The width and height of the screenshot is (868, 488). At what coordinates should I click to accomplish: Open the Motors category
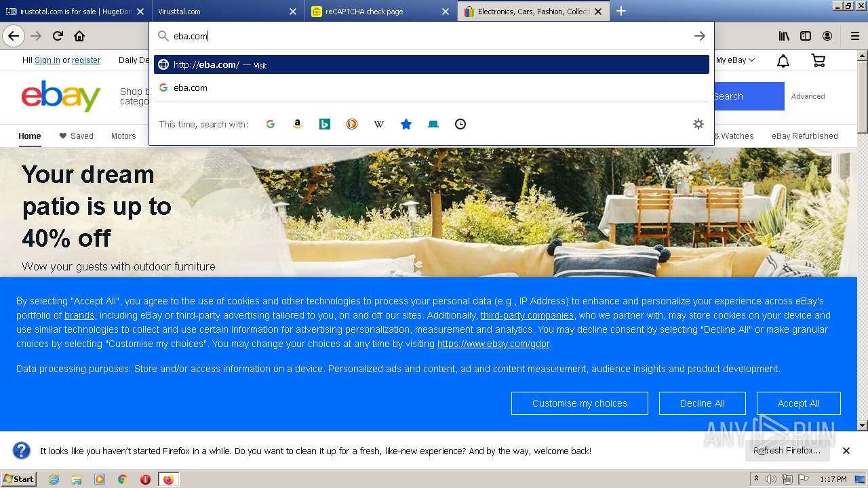(x=123, y=136)
